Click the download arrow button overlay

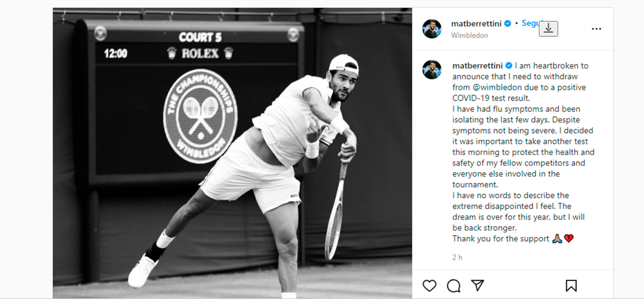pyautogui.click(x=548, y=29)
